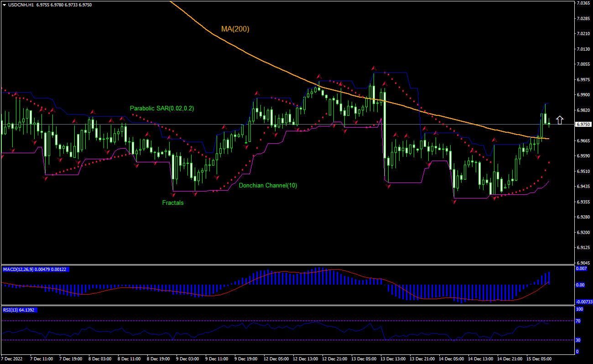The image size is (593, 364).
Task: Open the chart symbol dropdown triangle beside USDCNH
Action: (x=4, y=4)
